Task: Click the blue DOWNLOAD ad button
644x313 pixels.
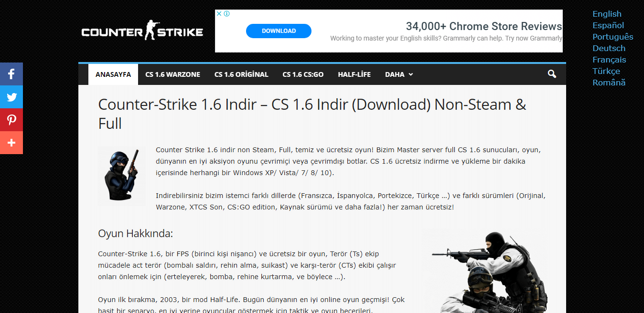Action: click(279, 31)
